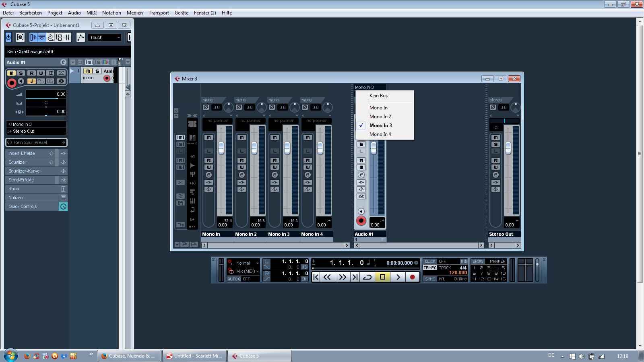Image resolution: width=644 pixels, height=362 pixels.
Task: Enable Write automation in the inspector
Action: click(41, 73)
